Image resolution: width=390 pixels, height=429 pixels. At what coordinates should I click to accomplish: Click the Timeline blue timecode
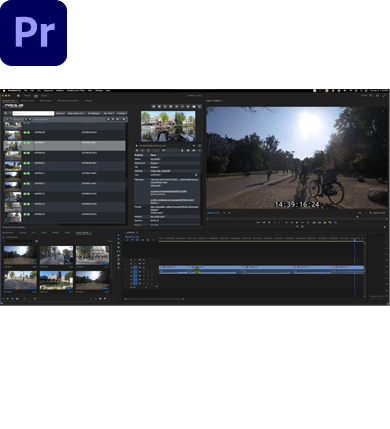click(x=132, y=237)
